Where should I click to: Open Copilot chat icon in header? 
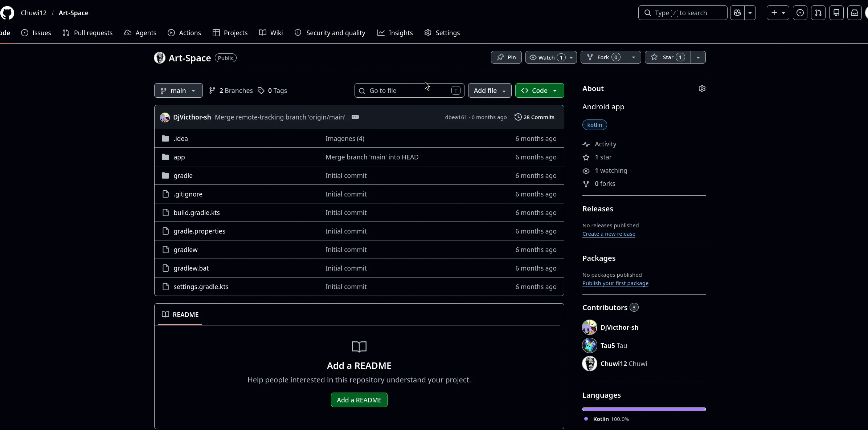737,13
